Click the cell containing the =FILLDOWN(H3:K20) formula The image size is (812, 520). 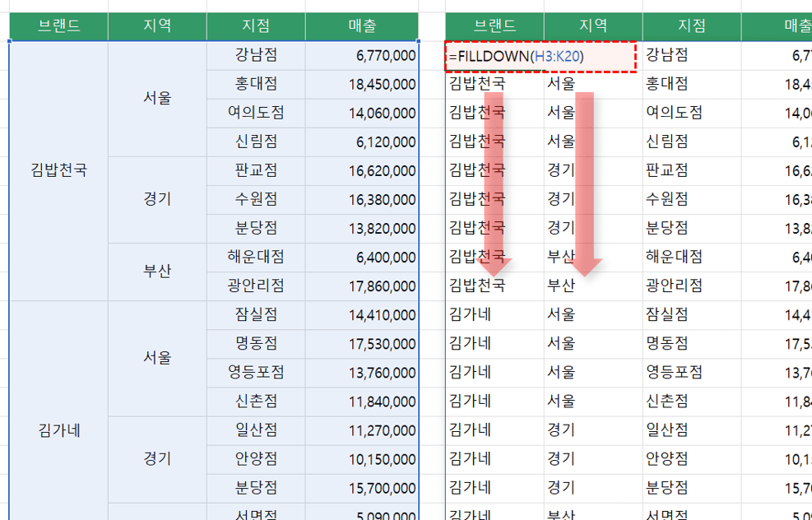click(x=540, y=56)
